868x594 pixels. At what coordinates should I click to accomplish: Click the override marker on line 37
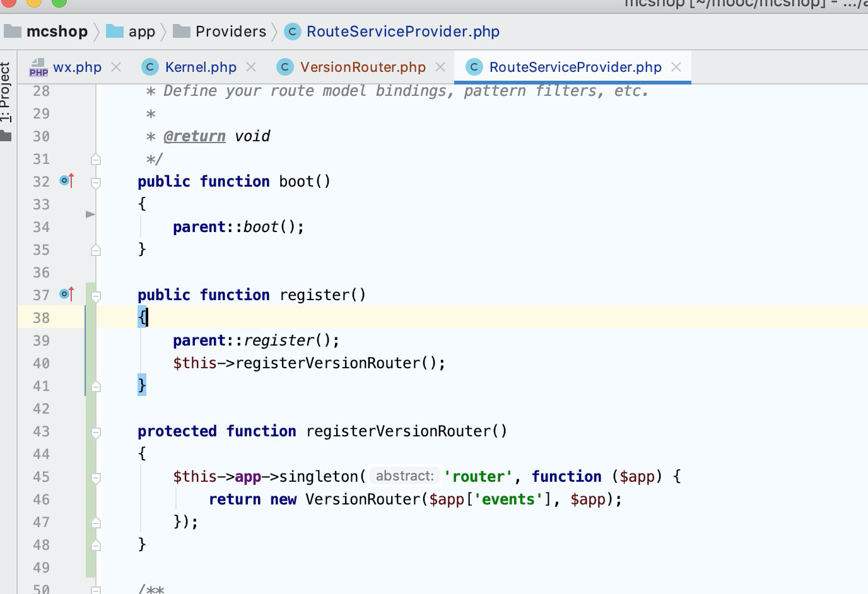point(67,294)
